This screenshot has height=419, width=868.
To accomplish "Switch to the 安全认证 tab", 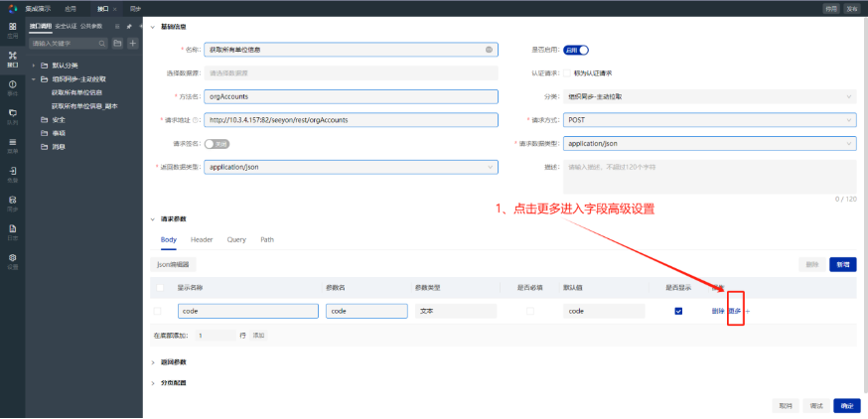I will coord(65,26).
